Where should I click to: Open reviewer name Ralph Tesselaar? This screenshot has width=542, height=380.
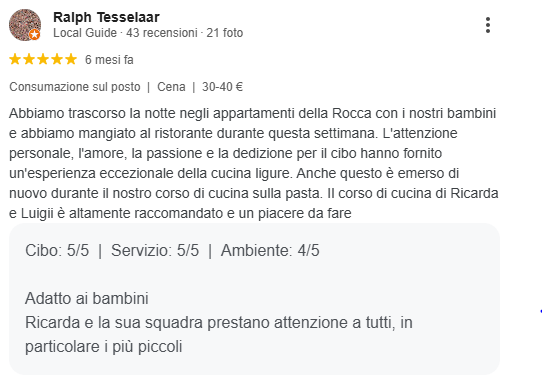tap(106, 17)
